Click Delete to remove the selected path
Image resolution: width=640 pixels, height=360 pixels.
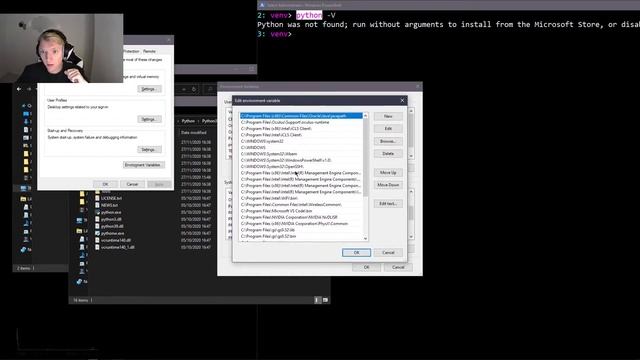click(388, 154)
